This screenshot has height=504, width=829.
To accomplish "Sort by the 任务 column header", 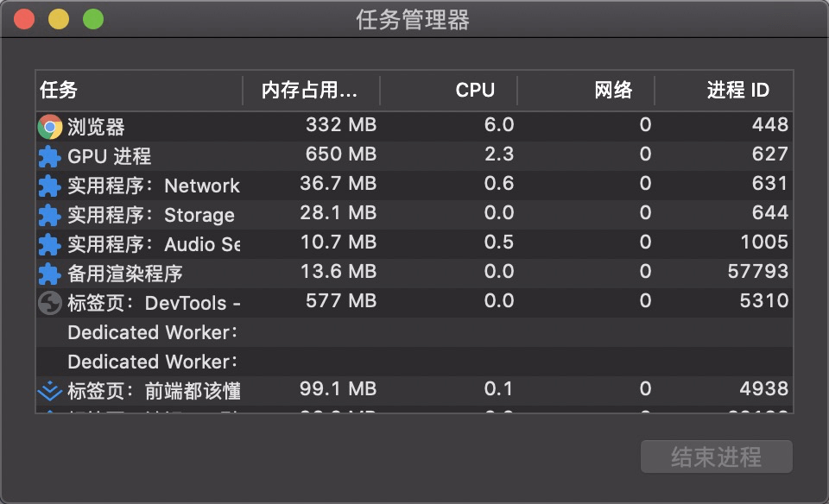I will (138, 90).
